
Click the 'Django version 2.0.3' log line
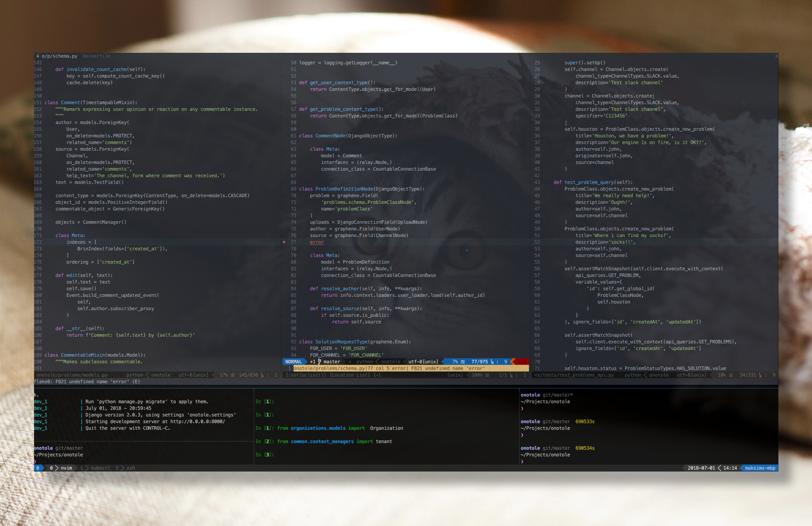[160, 415]
